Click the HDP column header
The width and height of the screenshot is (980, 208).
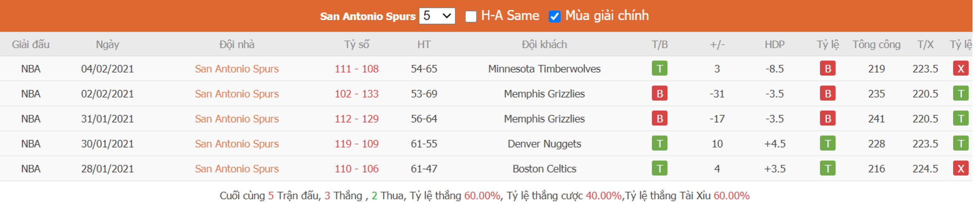774,45
